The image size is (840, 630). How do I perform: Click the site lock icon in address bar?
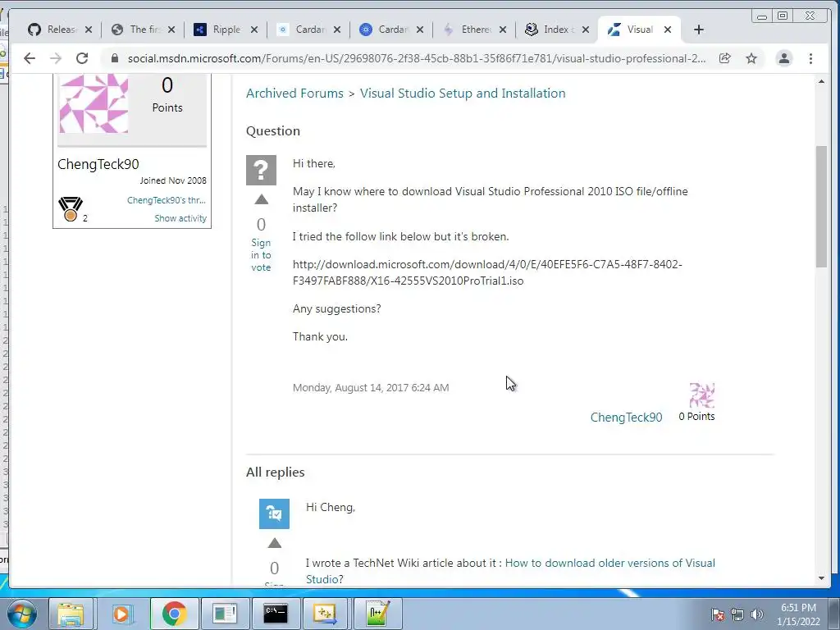[x=114, y=58]
